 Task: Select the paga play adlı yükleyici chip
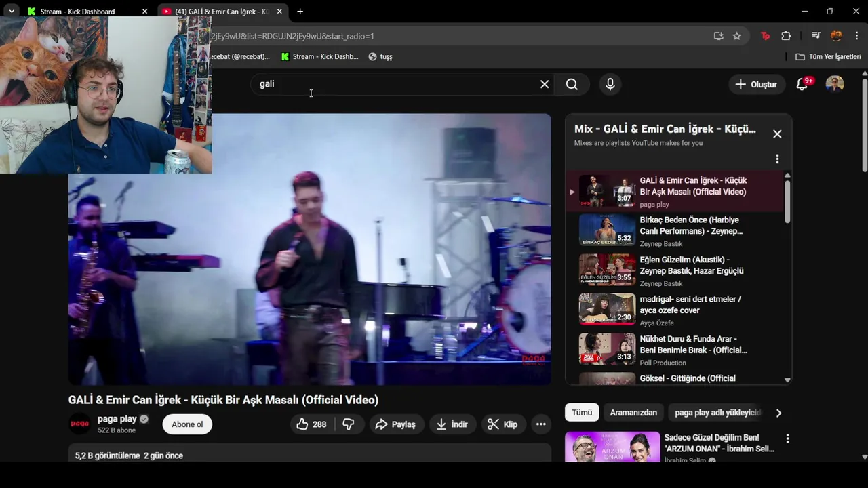pyautogui.click(x=717, y=413)
